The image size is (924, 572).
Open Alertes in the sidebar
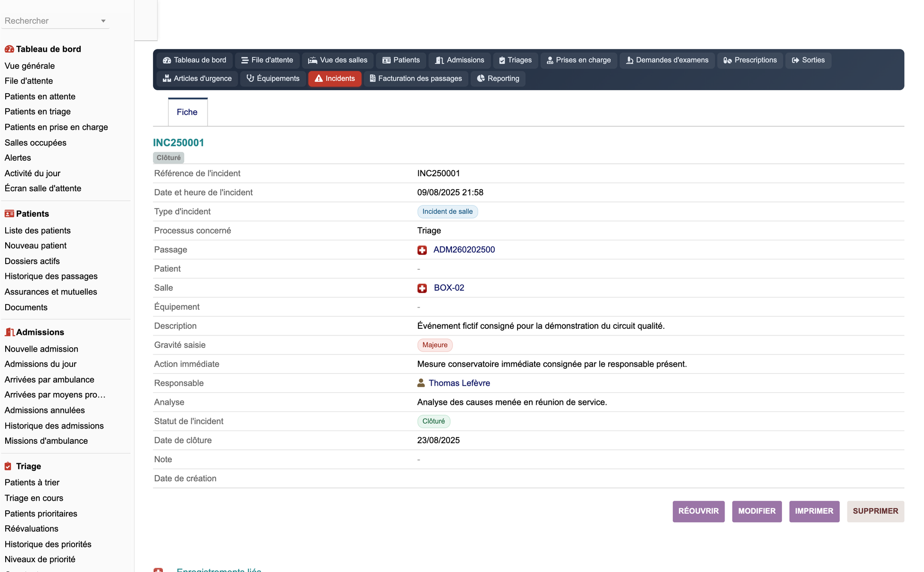tap(18, 158)
